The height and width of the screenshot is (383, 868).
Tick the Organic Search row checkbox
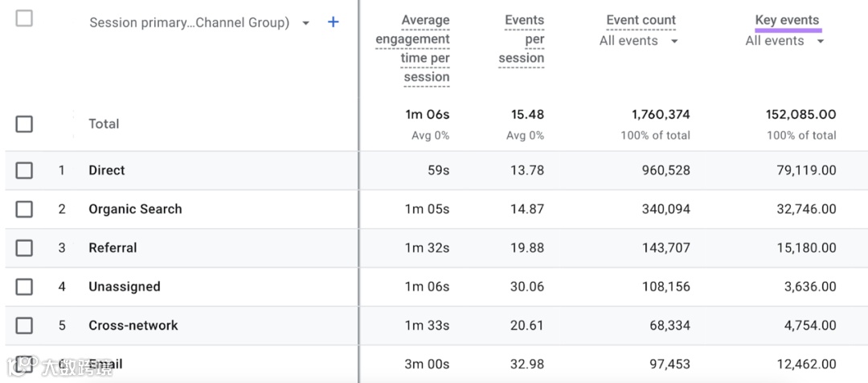click(24, 209)
